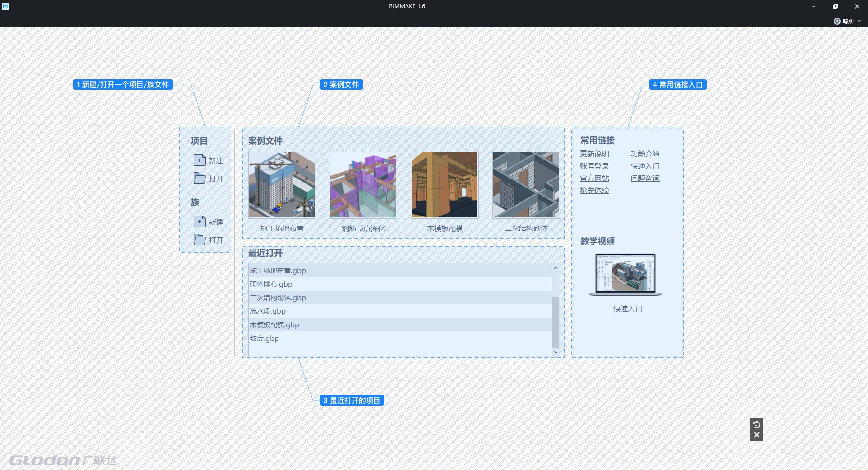Click the 木模板配模 caption text
Image resolution: width=868 pixels, height=470 pixels.
445,229
